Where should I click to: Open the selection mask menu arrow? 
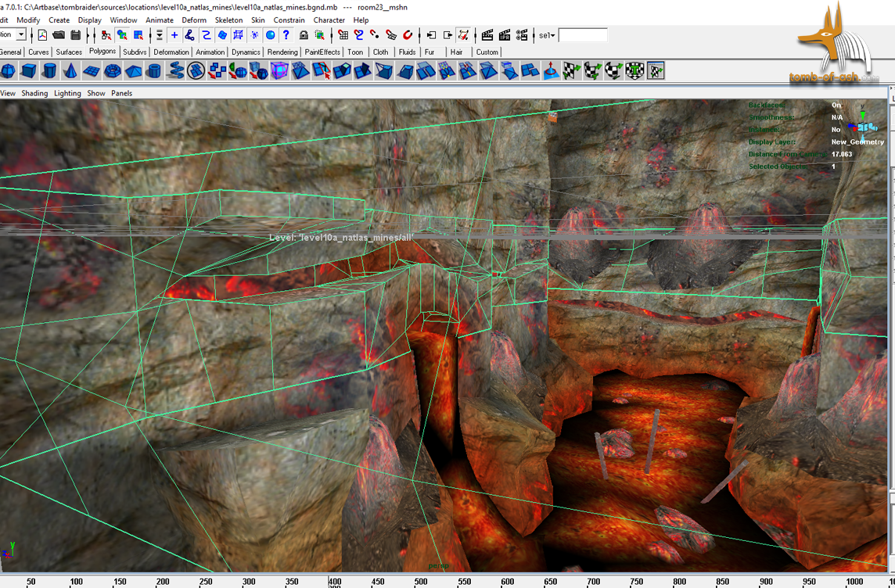[160, 35]
